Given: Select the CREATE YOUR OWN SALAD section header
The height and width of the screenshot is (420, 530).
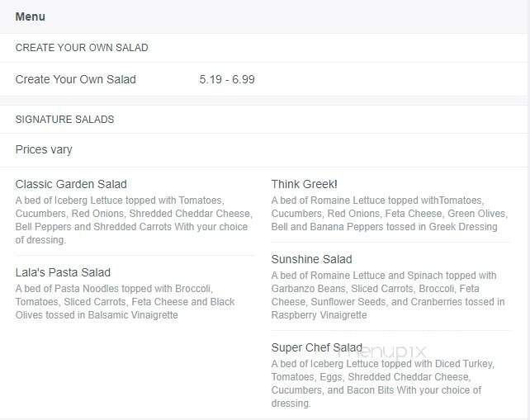Looking at the screenshot, I should [82, 48].
